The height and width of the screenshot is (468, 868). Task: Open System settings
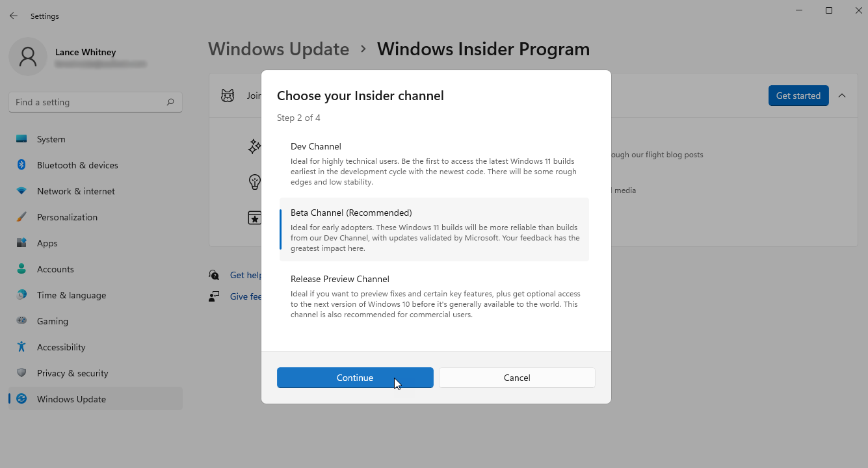coord(96,139)
